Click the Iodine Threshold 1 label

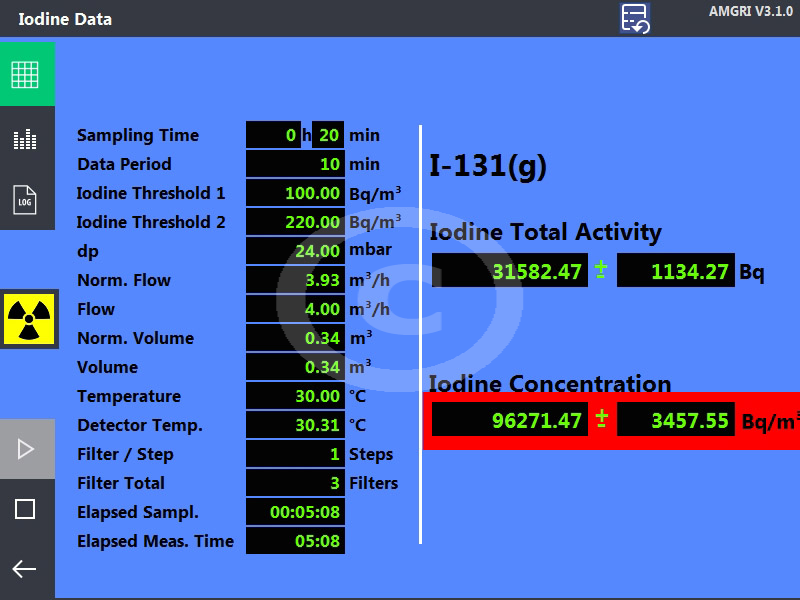point(151,193)
